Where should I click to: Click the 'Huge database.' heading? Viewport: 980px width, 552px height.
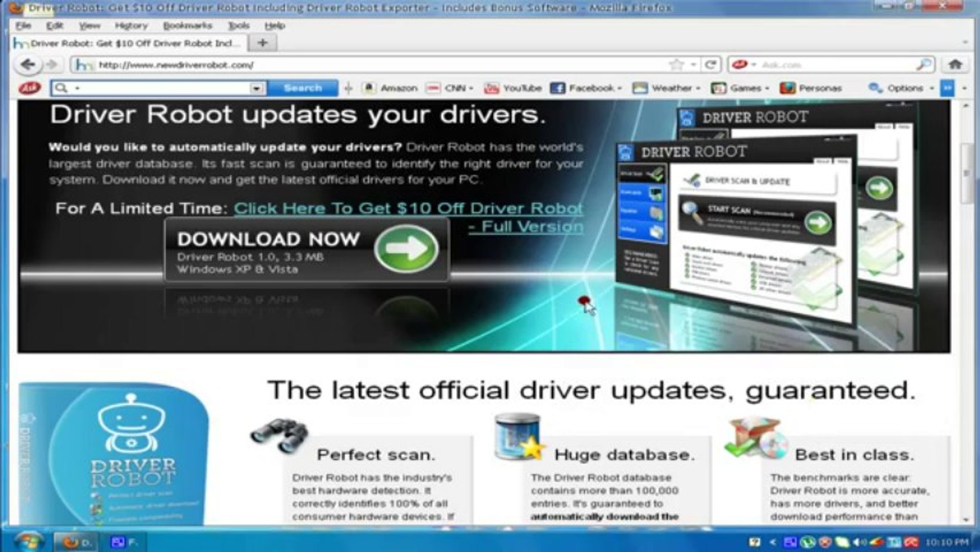click(x=625, y=454)
